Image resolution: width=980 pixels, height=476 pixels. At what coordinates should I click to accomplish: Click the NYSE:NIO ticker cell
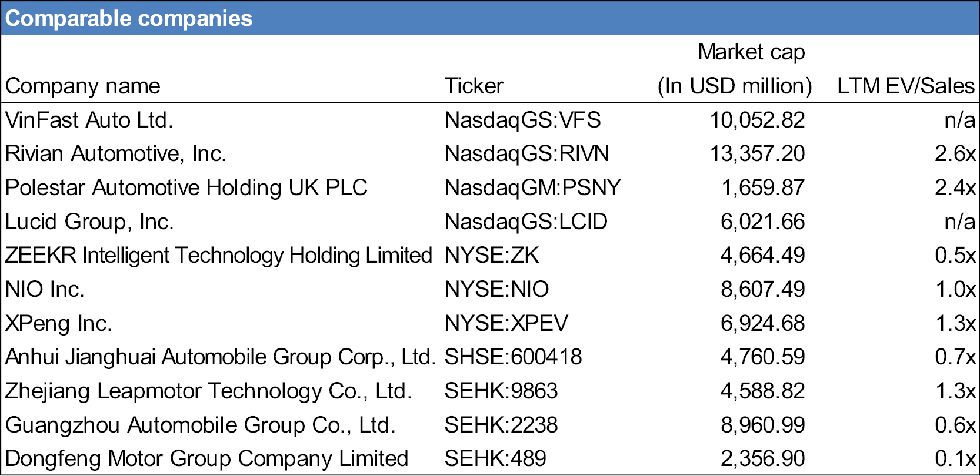pos(496,289)
